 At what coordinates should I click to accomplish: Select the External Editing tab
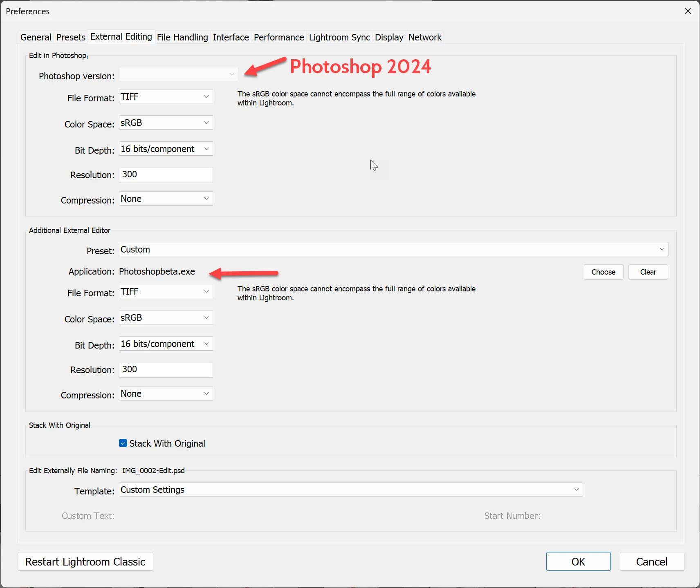pyautogui.click(x=121, y=37)
